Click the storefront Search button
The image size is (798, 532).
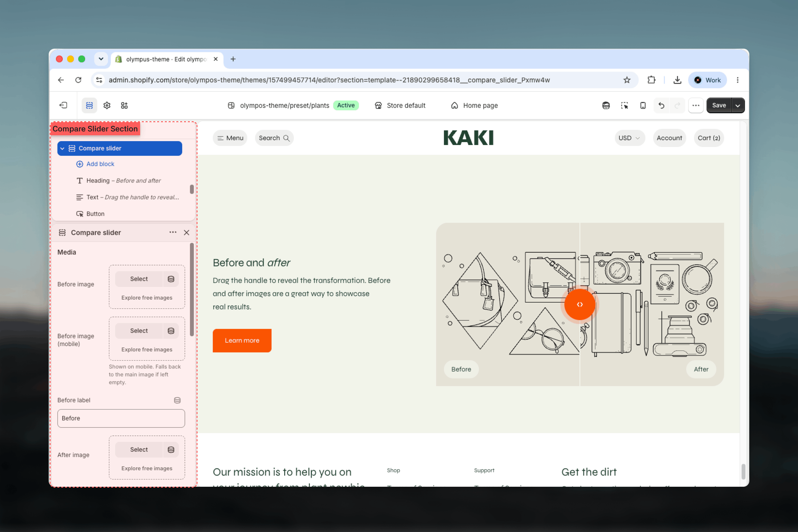pos(274,138)
